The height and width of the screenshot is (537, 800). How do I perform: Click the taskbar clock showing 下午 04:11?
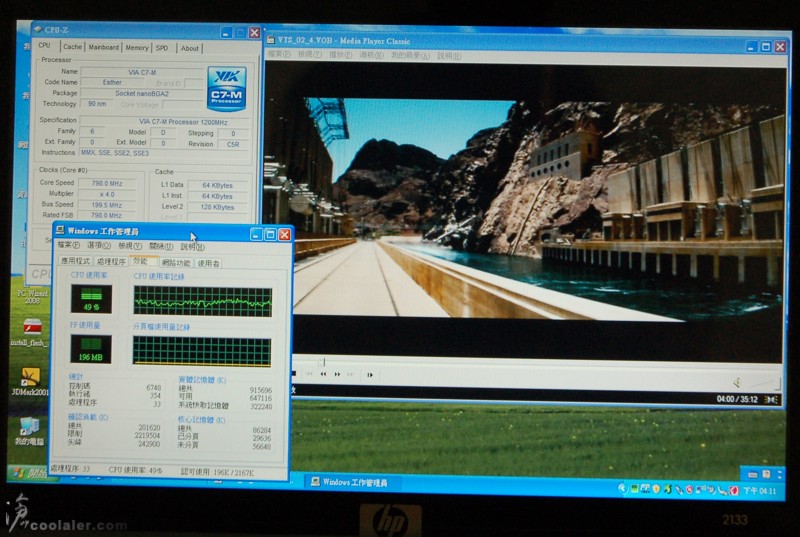[760, 491]
